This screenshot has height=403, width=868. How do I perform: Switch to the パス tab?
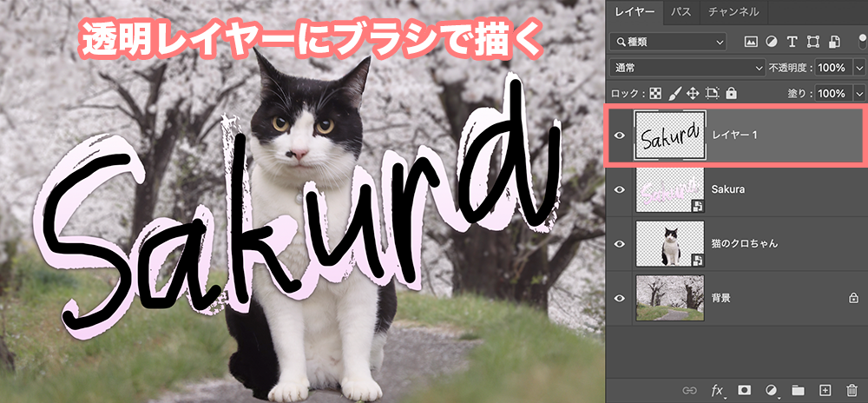680,11
